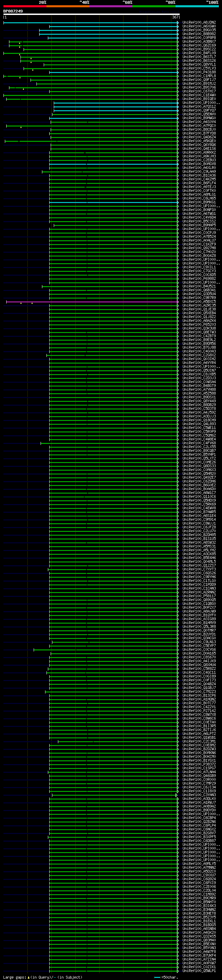This screenshot has height=980, width=222.
Task: Click the red 20% identity legend segment
Action: 25,6
